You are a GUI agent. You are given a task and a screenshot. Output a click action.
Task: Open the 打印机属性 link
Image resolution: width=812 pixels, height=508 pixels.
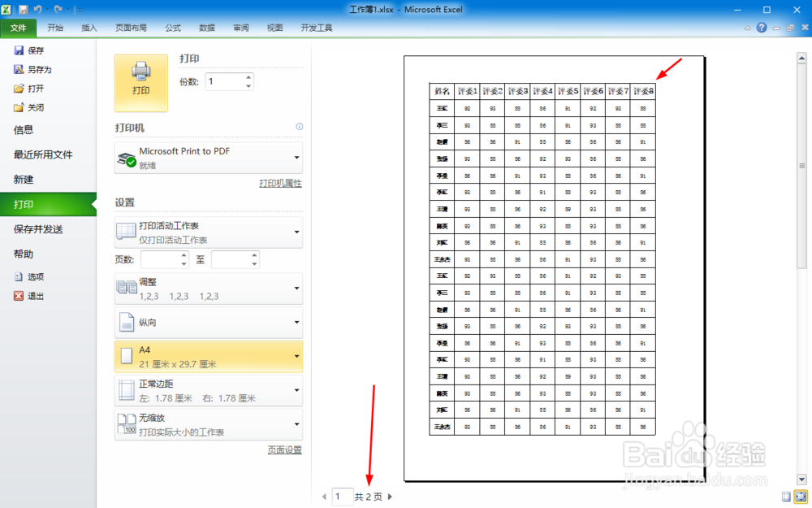tap(281, 183)
